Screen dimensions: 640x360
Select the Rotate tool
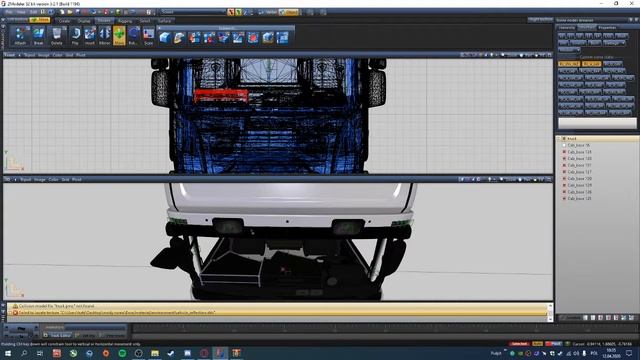pos(133,36)
